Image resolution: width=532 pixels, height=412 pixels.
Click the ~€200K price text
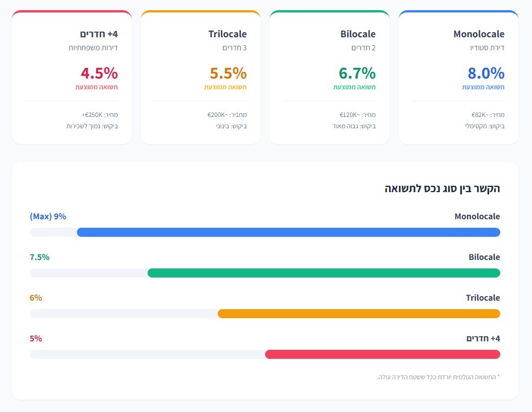[x=227, y=114]
